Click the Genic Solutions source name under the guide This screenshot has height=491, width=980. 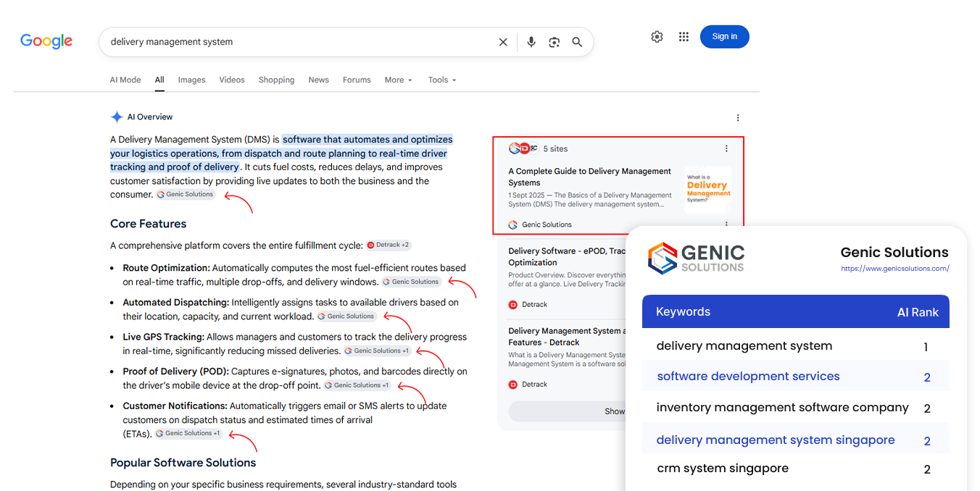[547, 224]
